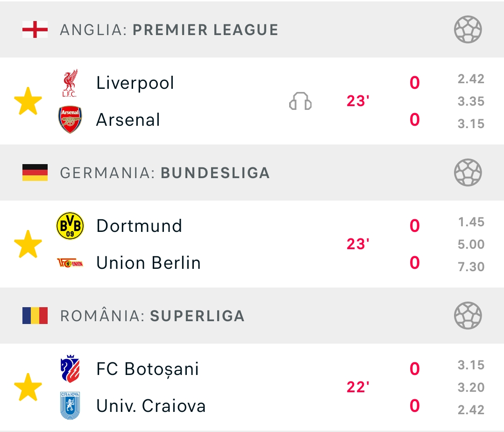Click the Superliga football icon

(x=468, y=316)
